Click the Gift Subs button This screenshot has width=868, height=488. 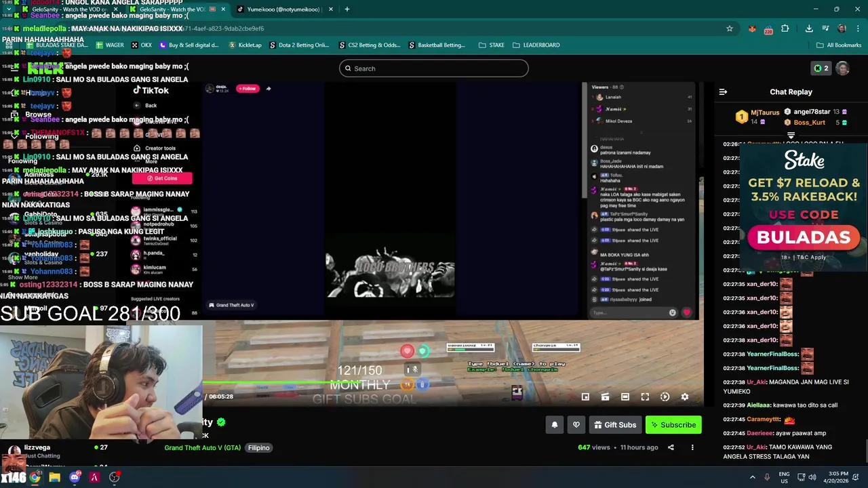615,425
